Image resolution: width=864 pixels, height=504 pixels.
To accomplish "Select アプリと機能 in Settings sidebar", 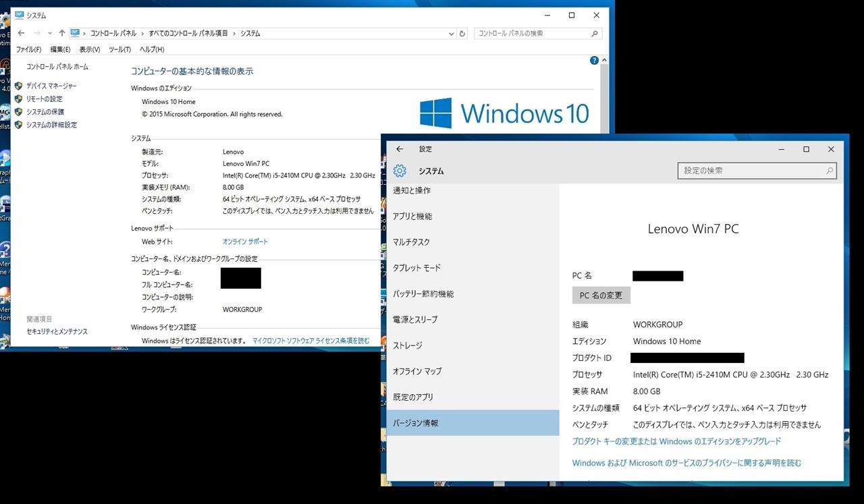I will tap(473, 216).
